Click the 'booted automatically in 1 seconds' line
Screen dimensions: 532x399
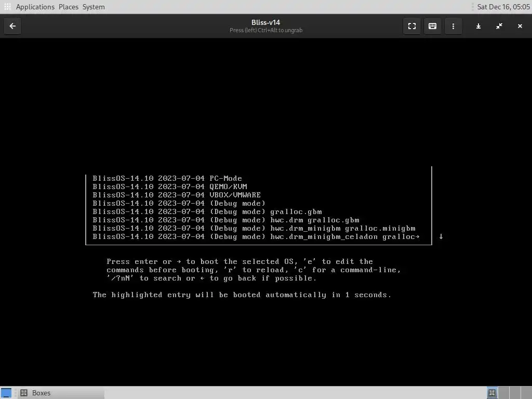pyautogui.click(x=242, y=295)
